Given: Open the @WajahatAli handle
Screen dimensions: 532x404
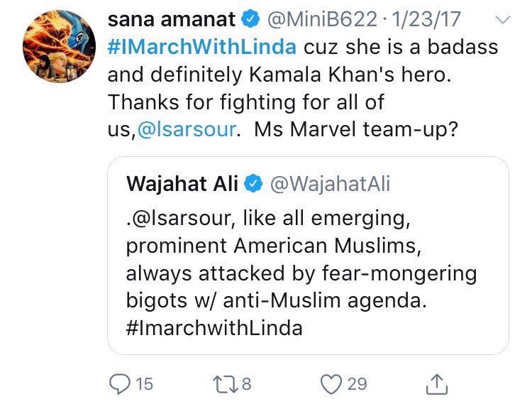Looking at the screenshot, I should click(x=329, y=183).
